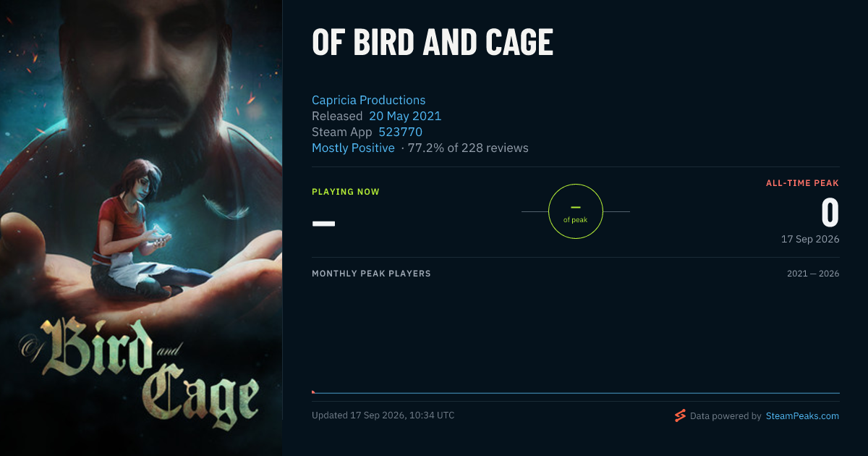Click the Of Bird and Cage cover art

141,228
